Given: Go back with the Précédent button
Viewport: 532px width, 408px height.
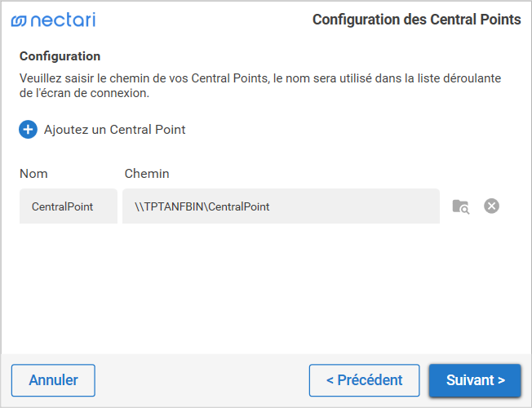Looking at the screenshot, I should (364, 380).
